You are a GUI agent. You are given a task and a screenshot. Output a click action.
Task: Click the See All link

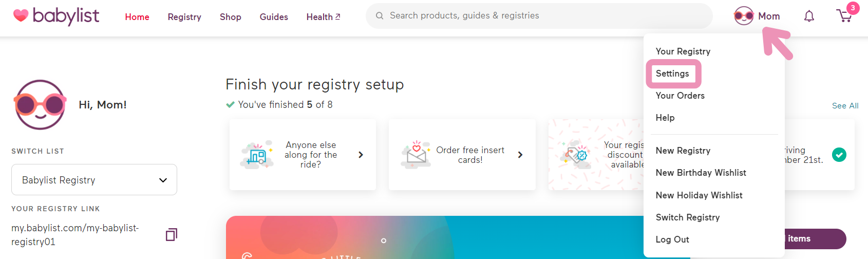845,105
